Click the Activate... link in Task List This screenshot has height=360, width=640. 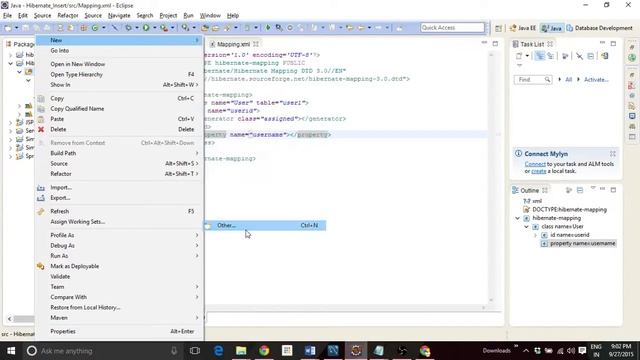click(596, 80)
